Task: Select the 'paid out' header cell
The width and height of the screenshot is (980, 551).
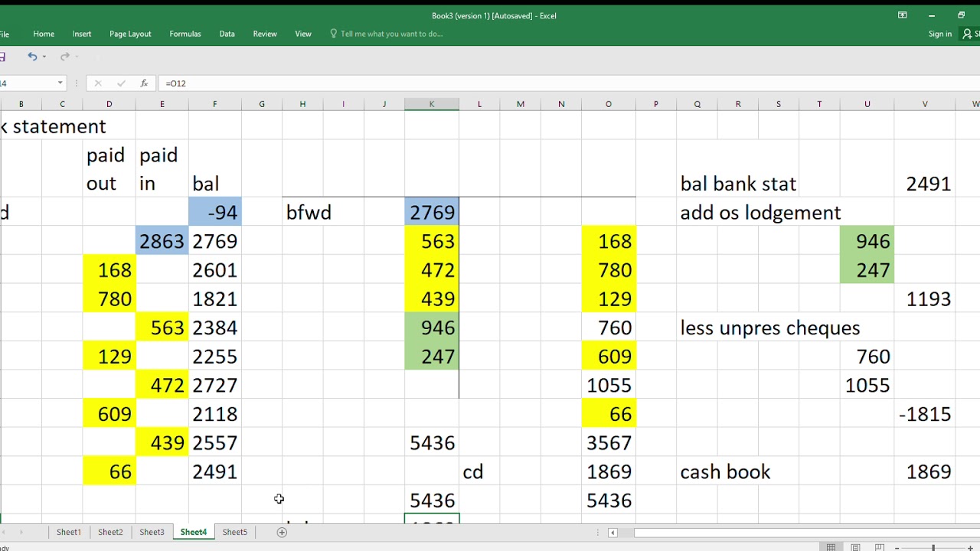Action: 109,169
